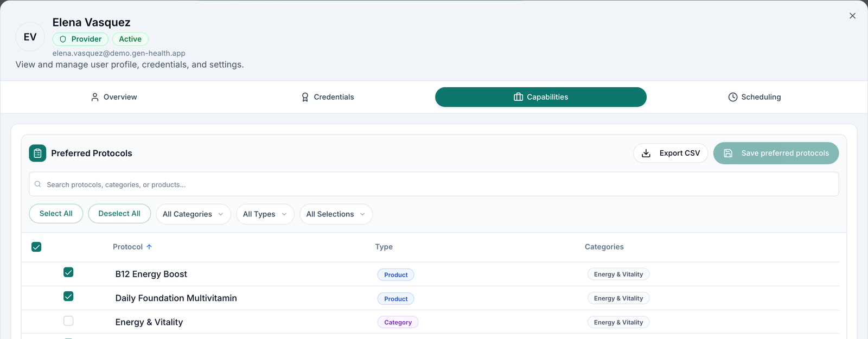The height and width of the screenshot is (339, 868).
Task: Focus the Search protocols input field
Action: (434, 184)
